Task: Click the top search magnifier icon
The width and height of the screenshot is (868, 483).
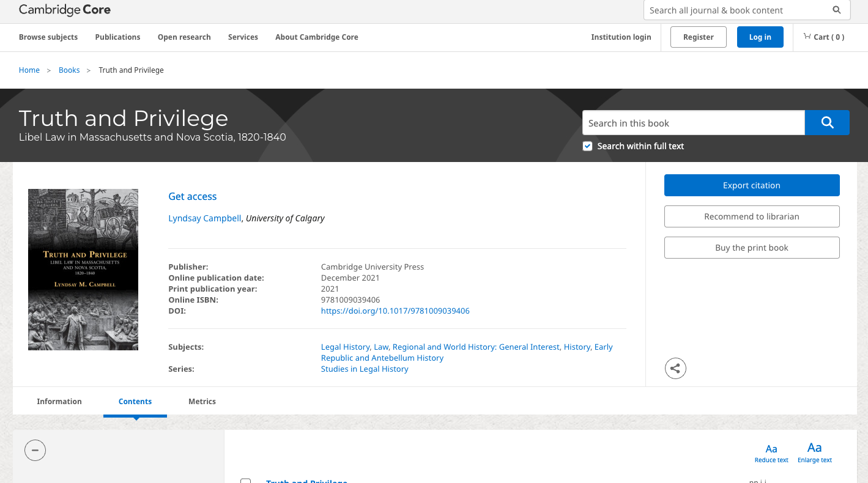Action: point(837,10)
